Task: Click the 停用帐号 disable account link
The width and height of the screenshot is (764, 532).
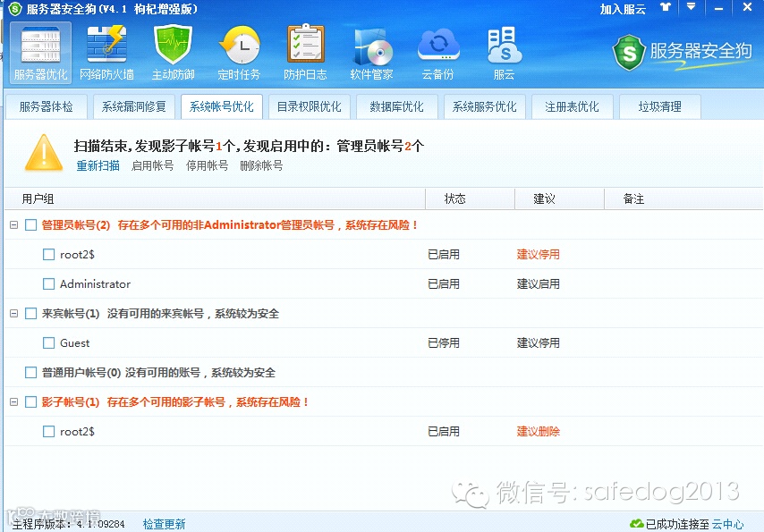Action: 207,165
